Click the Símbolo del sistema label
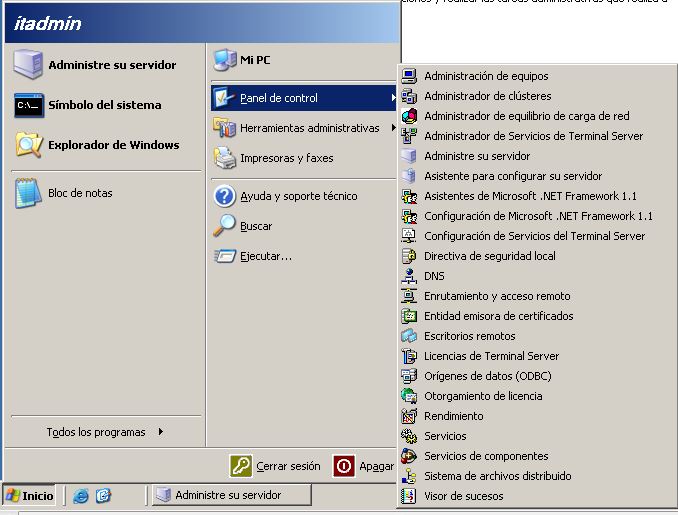This screenshot has width=678, height=515. [105, 105]
